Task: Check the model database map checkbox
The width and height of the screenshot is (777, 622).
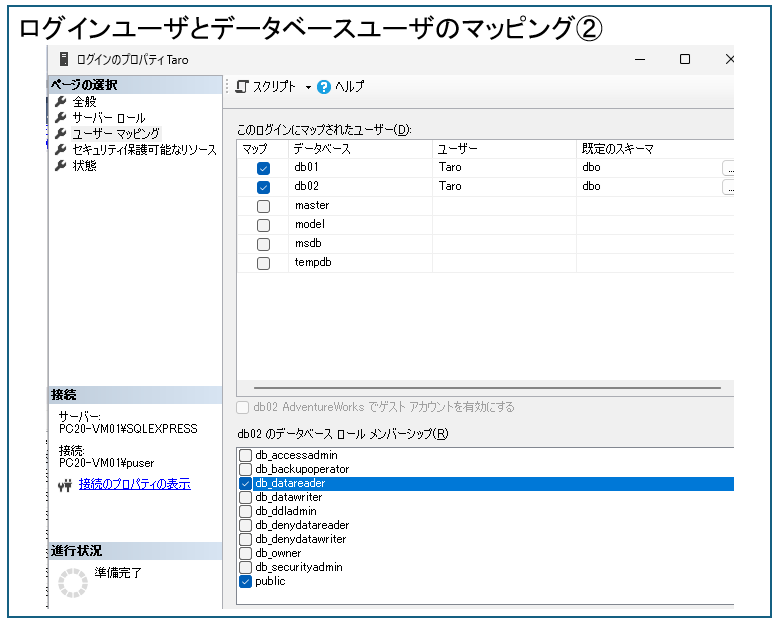Action: point(264,226)
